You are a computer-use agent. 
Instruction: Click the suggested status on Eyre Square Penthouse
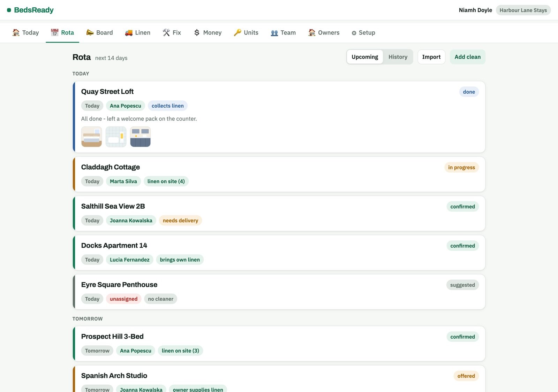click(462, 285)
